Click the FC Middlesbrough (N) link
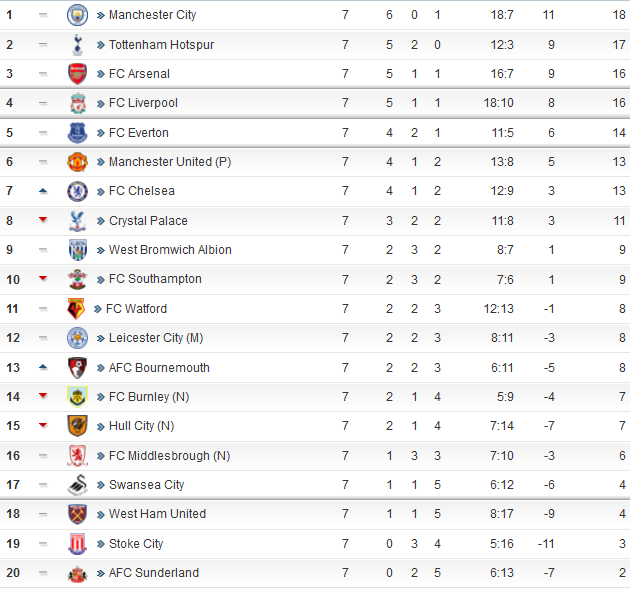Screen dimensions: 630x589 click(170, 456)
